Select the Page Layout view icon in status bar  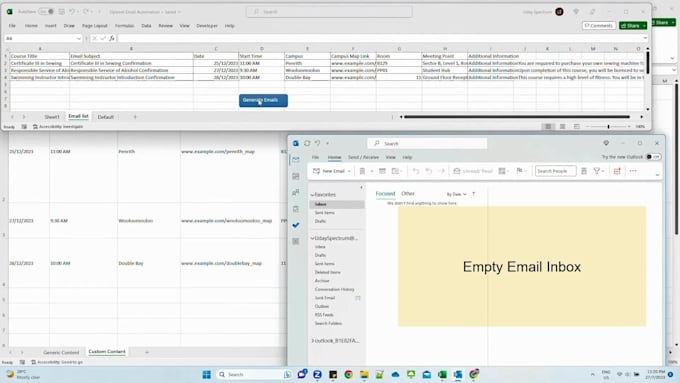(562, 127)
